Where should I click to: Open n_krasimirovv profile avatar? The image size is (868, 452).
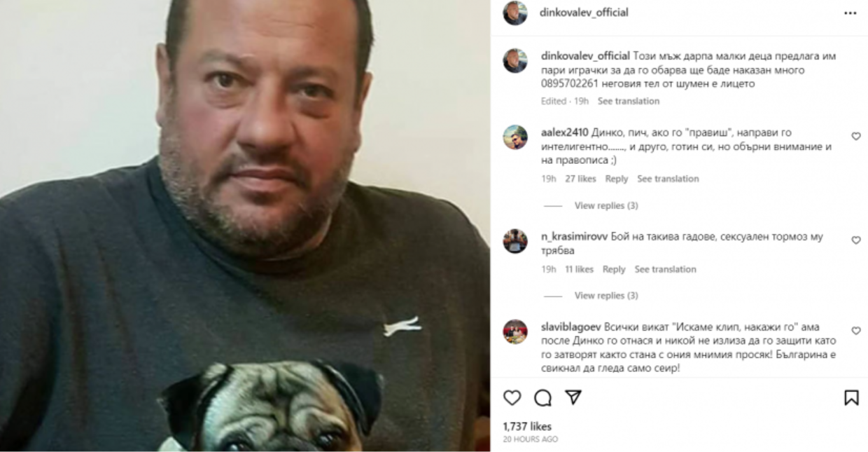tap(515, 241)
